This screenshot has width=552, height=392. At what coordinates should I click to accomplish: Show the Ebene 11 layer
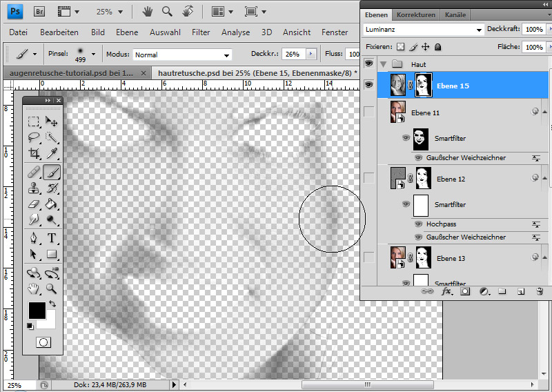point(368,111)
